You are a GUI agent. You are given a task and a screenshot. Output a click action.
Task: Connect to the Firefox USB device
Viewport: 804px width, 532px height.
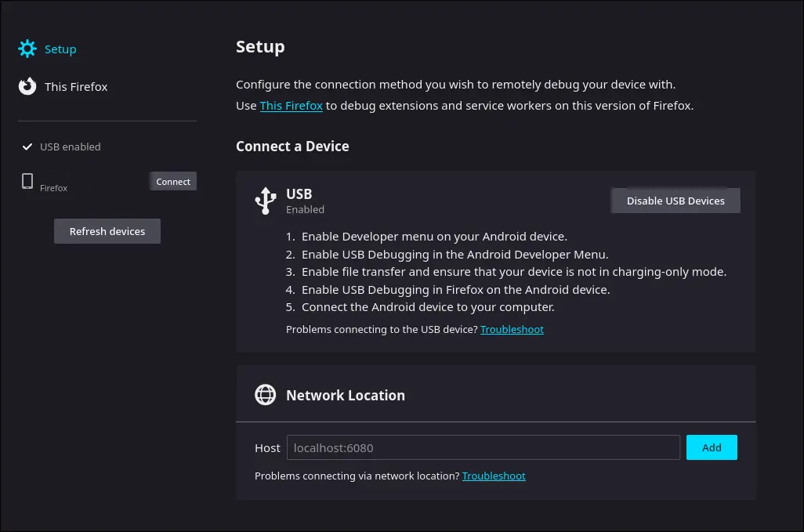[x=173, y=182]
